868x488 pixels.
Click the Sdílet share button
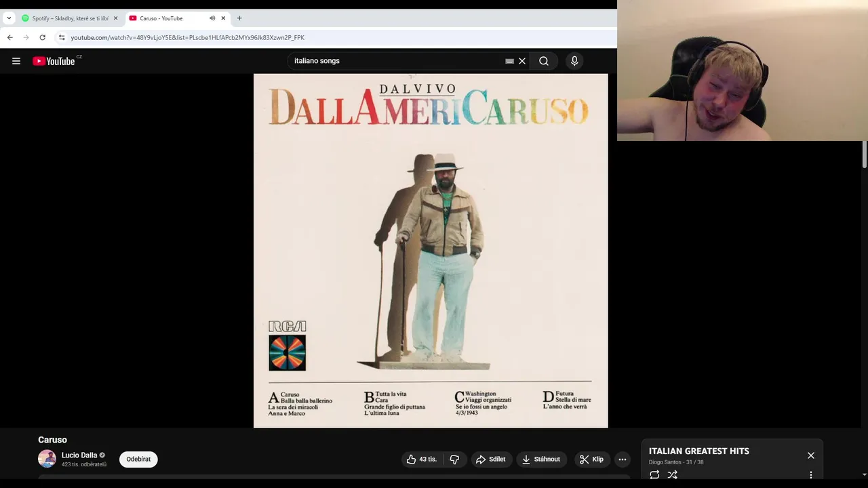(490, 460)
